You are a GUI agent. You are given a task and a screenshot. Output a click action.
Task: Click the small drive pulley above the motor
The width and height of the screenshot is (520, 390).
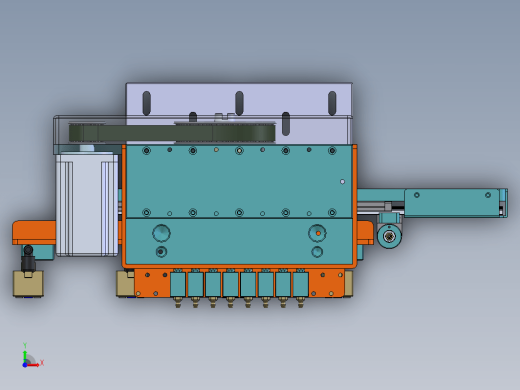pos(87,133)
